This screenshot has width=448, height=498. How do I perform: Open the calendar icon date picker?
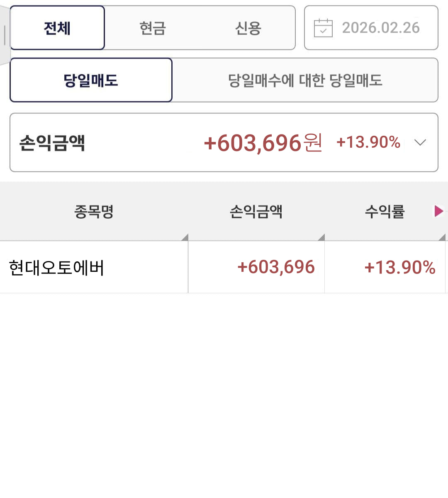click(323, 28)
